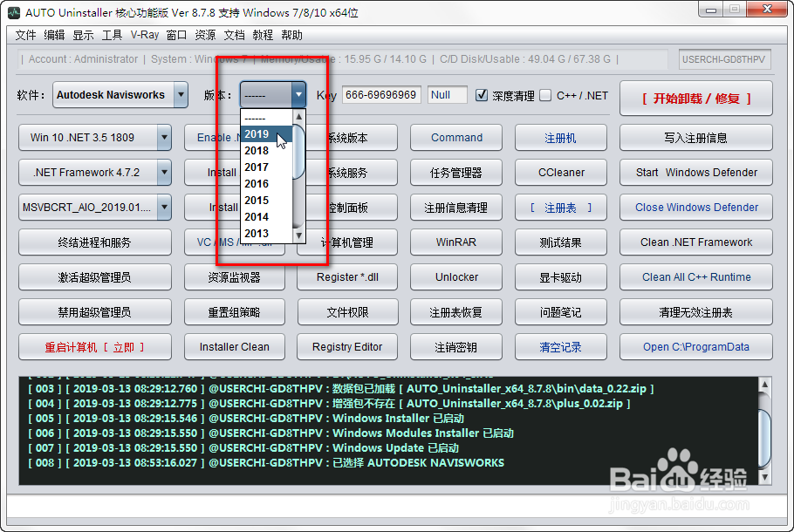Viewport: 794px width, 532px height.
Task: Click 清理无效注册表 button
Action: tap(695, 312)
